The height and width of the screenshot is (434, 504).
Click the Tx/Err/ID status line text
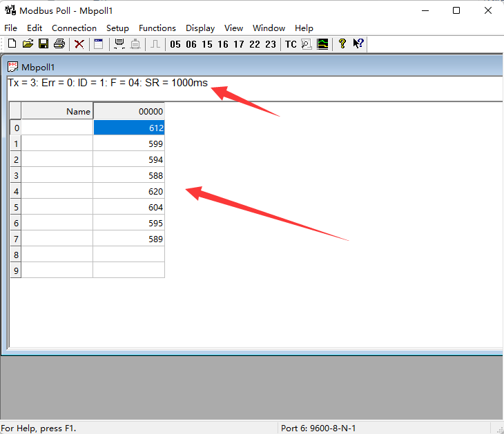point(108,83)
